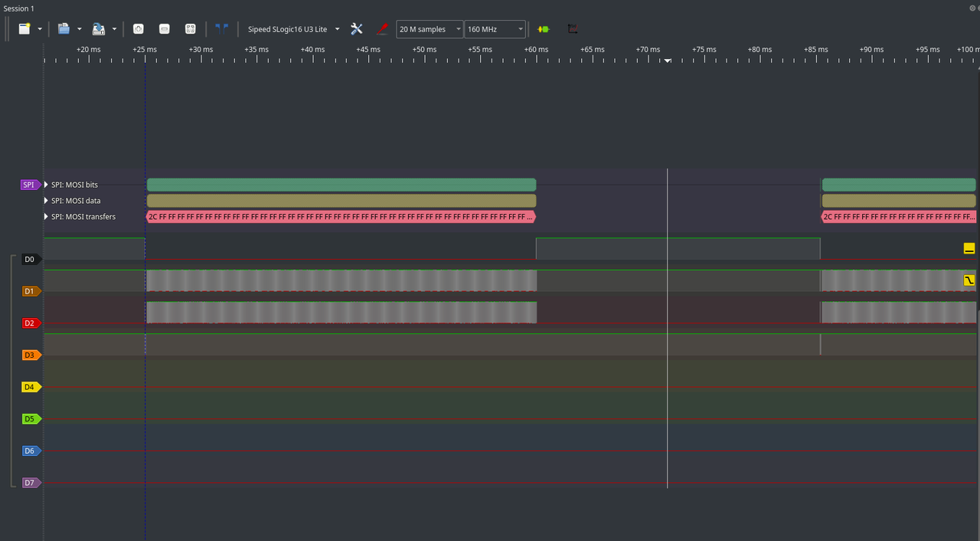Image resolution: width=980 pixels, height=541 pixels.
Task: Add a protocol decoder
Action: pos(544,29)
